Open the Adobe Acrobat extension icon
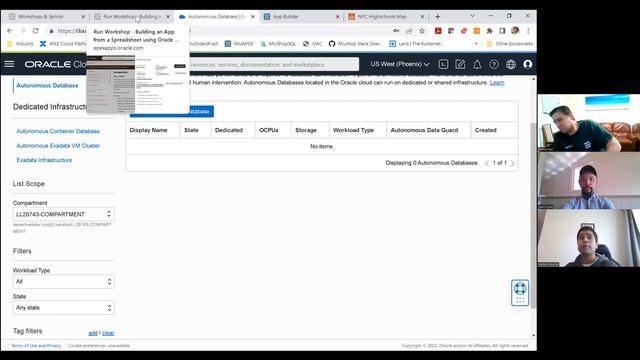Screen dimensions: 640x360 click(x=438, y=31)
